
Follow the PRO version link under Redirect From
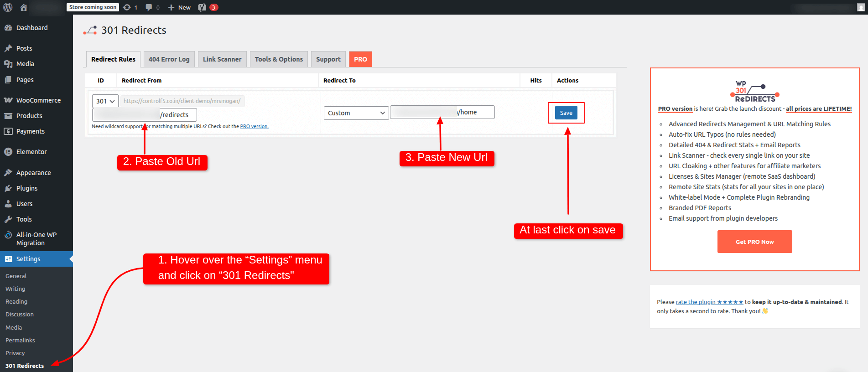[254, 126]
